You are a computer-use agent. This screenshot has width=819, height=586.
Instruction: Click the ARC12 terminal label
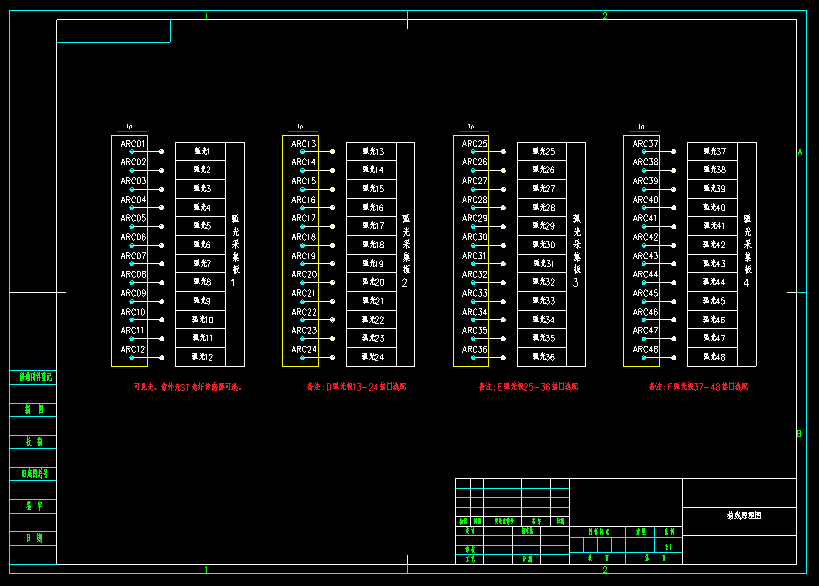tap(133, 350)
